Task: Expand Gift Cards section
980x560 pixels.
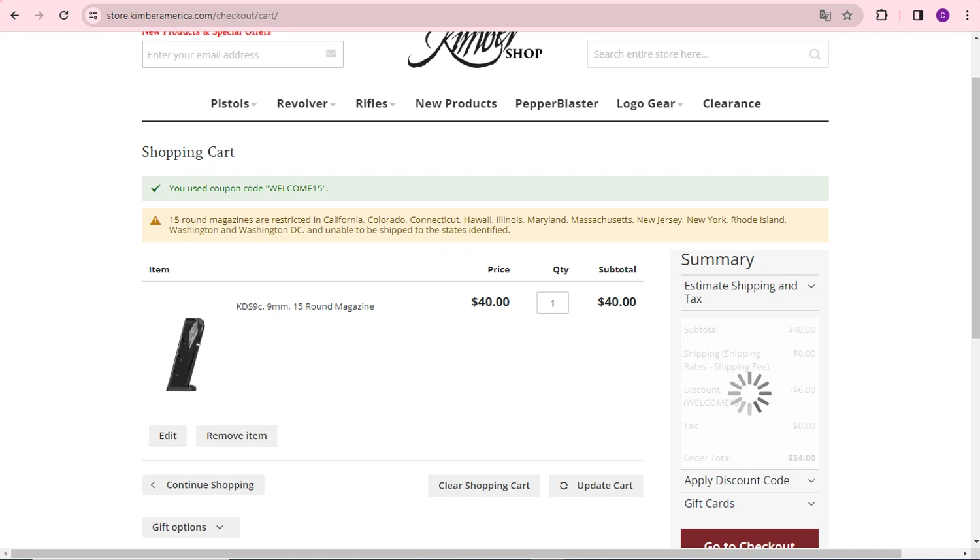Action: point(749,504)
